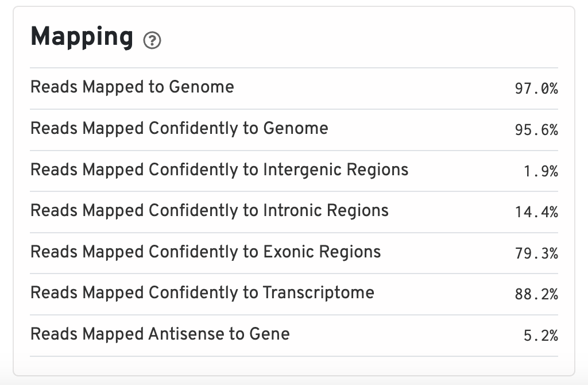Select the Reads Mapped to Genome label
588x385 pixels.
(x=132, y=87)
